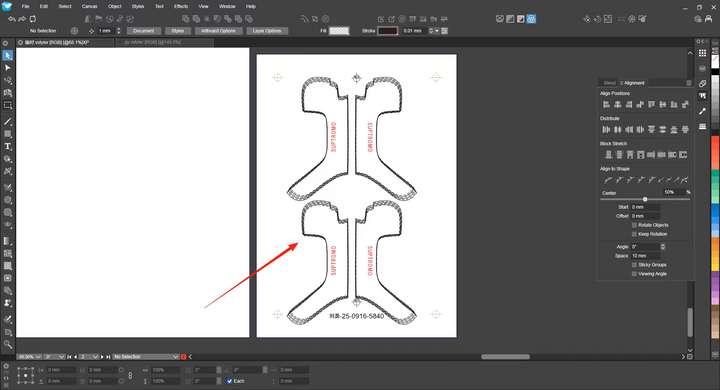Open stroke width dropdown arrow
Screen dimensions: 720x390
click(437, 31)
